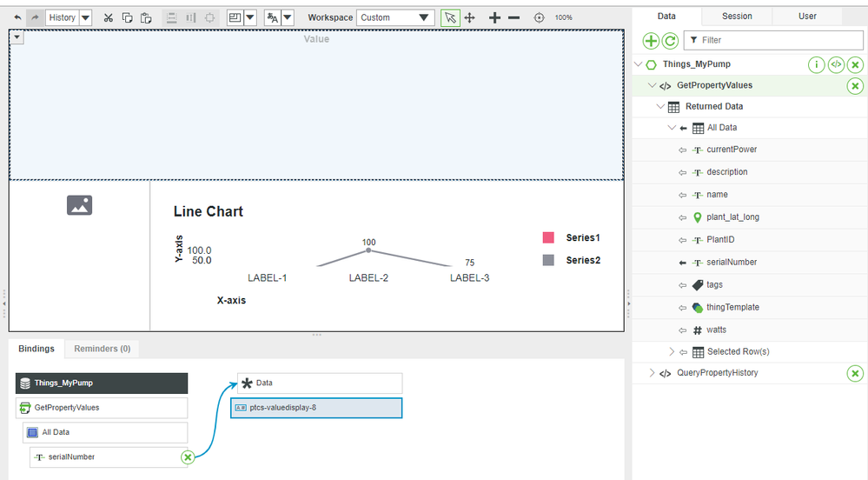Open the Reminders (0) tab

(102, 349)
